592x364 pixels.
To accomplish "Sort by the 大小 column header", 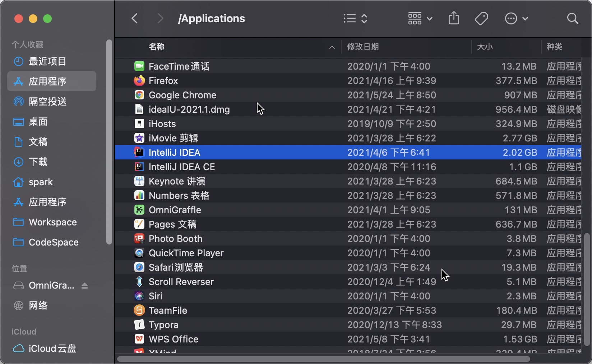I will [485, 47].
